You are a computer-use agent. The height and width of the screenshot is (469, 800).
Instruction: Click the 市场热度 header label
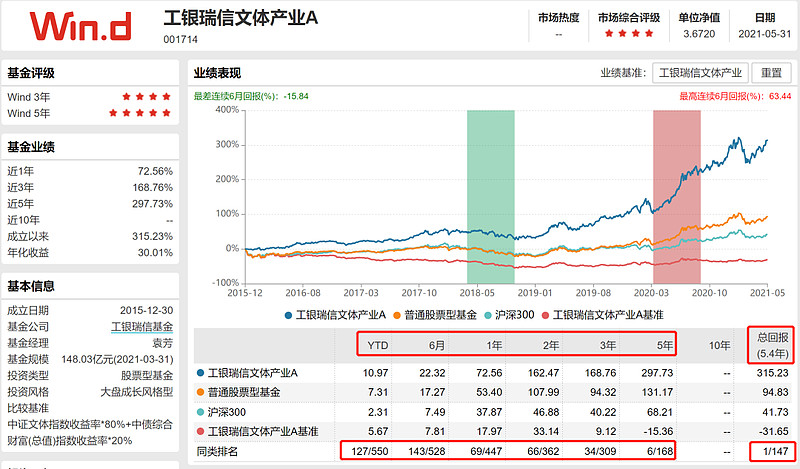click(559, 18)
